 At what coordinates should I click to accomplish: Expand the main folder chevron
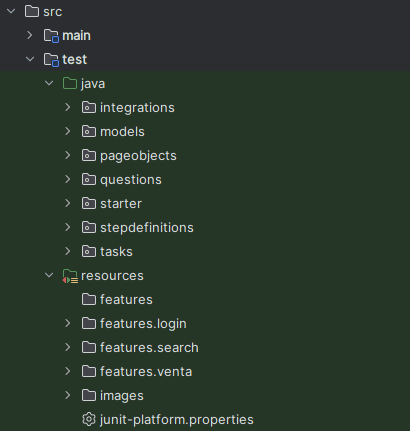click(30, 35)
